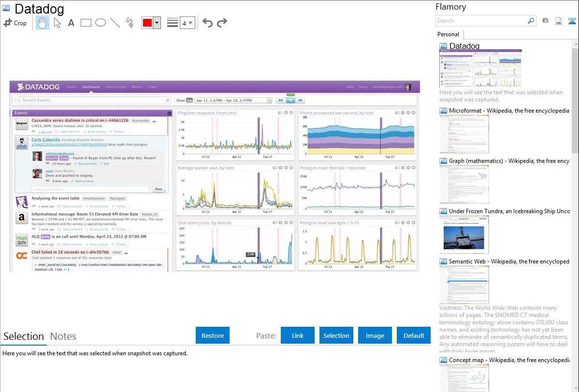Screen dimensions: 579x392
Task: Click the Flamory search field
Action: pyautogui.click(x=481, y=21)
